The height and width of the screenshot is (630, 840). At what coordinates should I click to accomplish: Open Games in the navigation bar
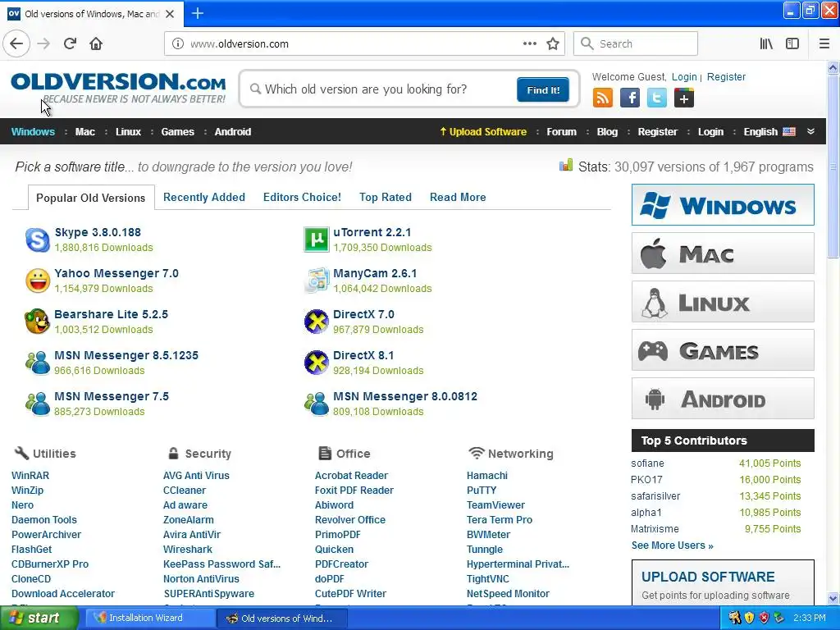[x=178, y=132]
